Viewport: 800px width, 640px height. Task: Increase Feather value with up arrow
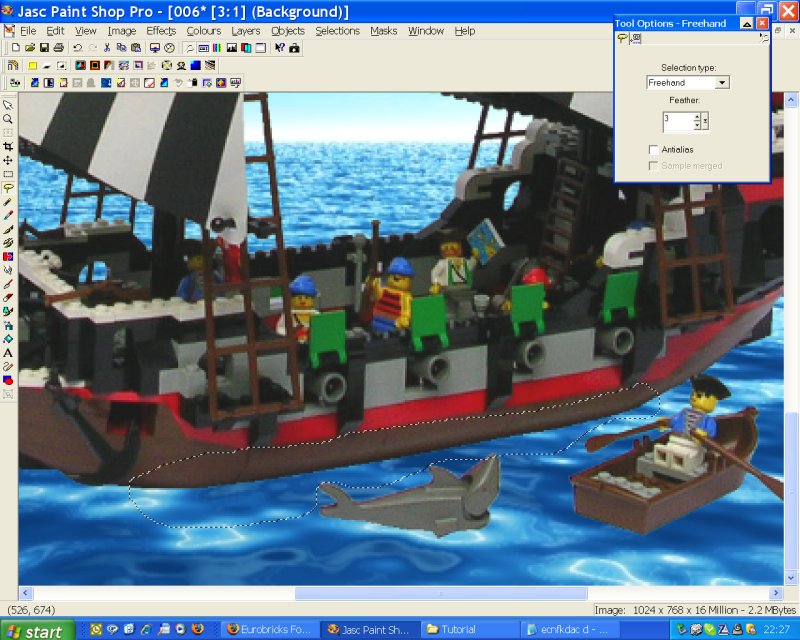[x=697, y=117]
